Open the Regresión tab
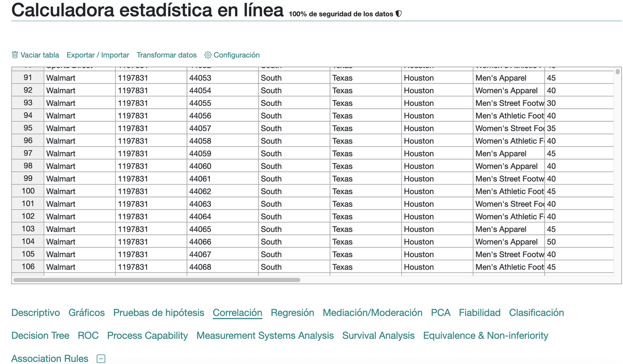The width and height of the screenshot is (623, 364). click(x=292, y=313)
